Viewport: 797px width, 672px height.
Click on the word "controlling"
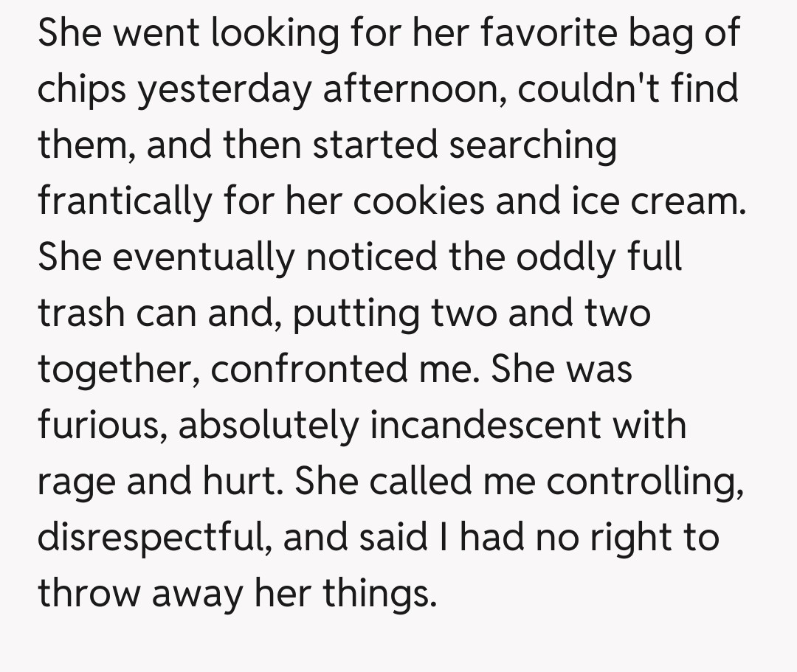point(644,482)
